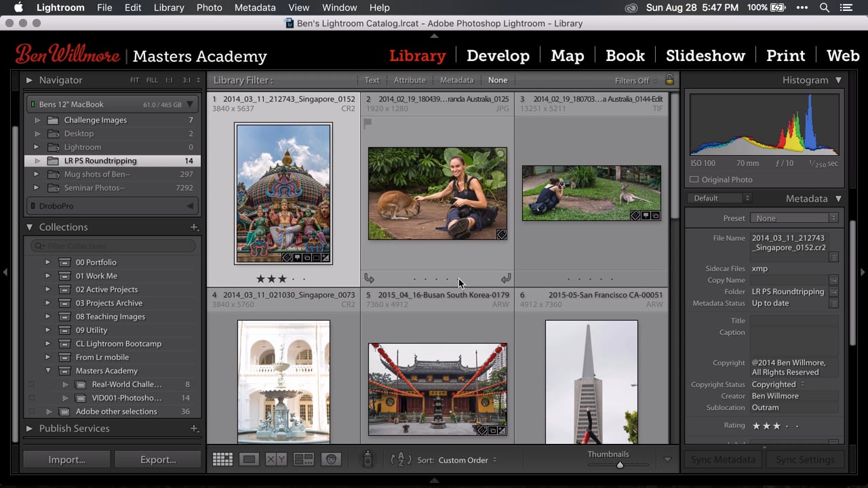Select the Painter spray can tool
This screenshot has height=488, width=868.
point(368,460)
